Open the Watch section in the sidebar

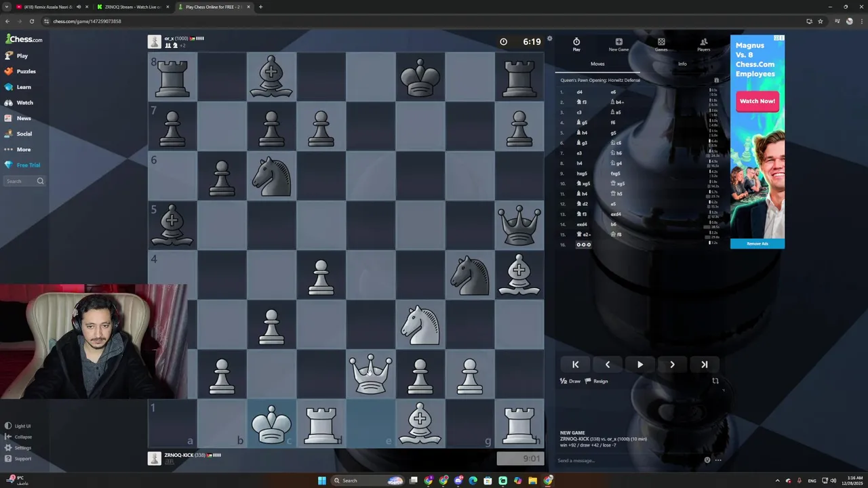pos(19,102)
